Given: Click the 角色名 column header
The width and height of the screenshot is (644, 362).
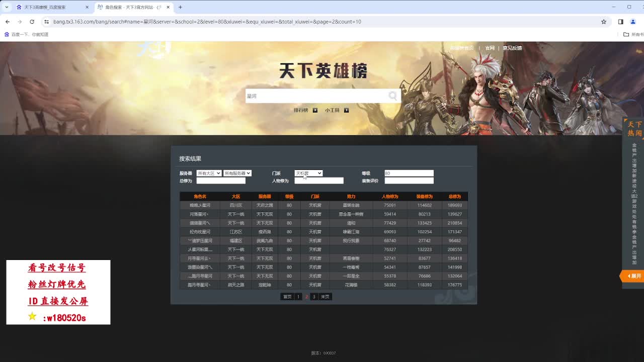Looking at the screenshot, I should pos(200,197).
